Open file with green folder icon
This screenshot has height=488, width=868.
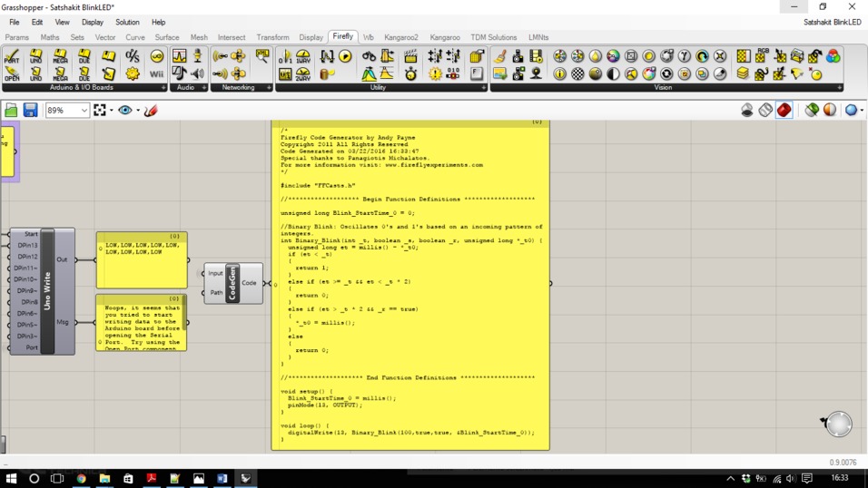coord(11,110)
